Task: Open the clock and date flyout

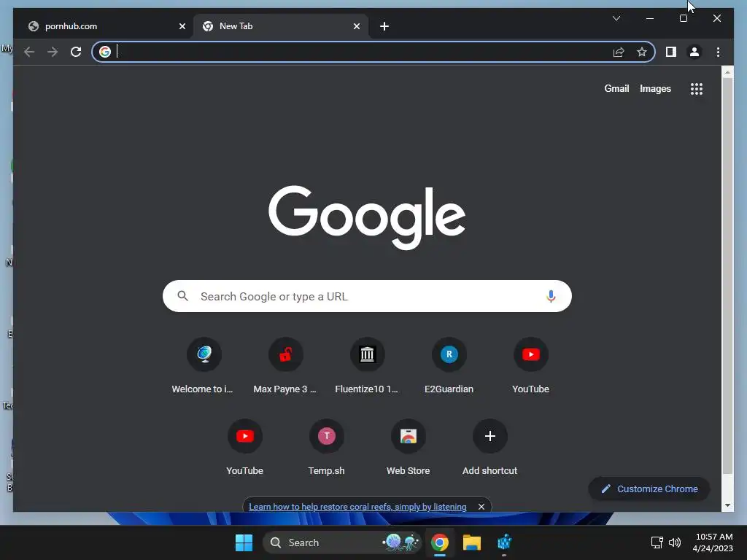Action: 713,542
